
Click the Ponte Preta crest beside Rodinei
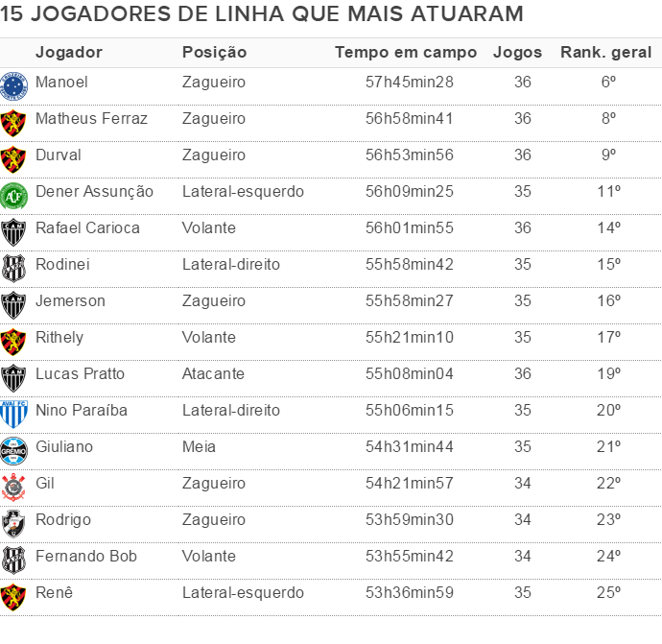point(13,266)
